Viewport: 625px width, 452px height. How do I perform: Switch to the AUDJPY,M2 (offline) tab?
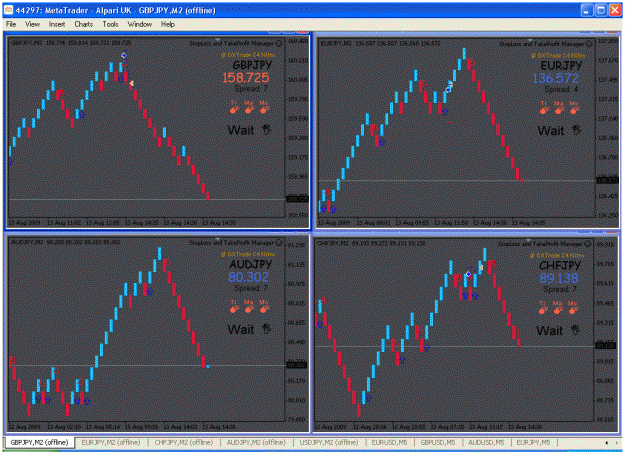tap(256, 442)
